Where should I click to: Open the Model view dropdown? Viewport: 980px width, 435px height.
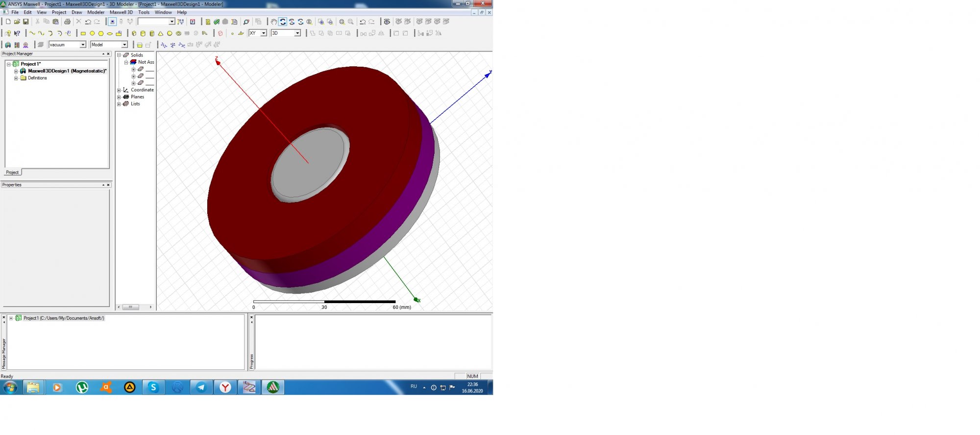[109, 45]
